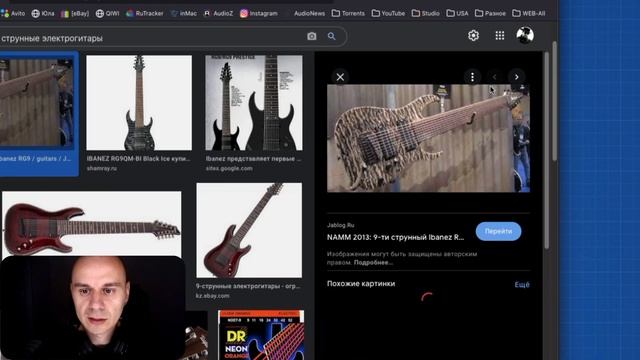Go to next image in preview
The width and height of the screenshot is (640, 360).
(516, 77)
